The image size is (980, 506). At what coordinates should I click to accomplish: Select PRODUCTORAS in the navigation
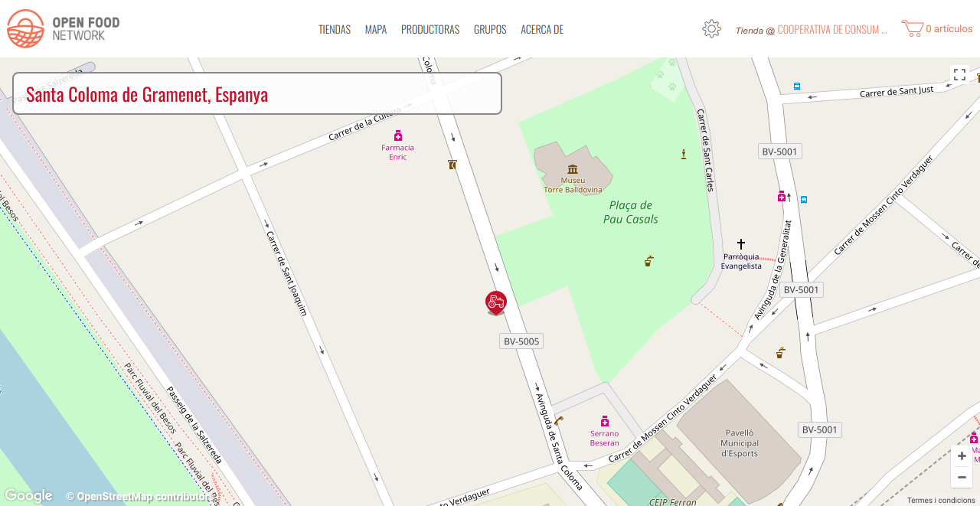[430, 29]
